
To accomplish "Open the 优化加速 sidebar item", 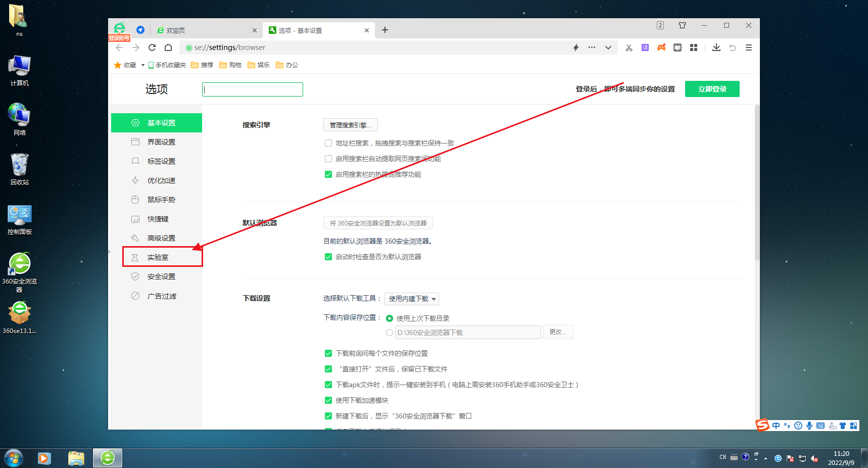I will pyautogui.click(x=157, y=180).
